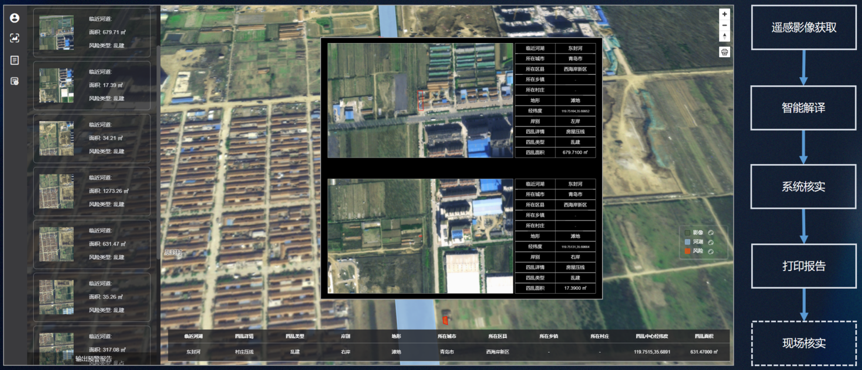The width and height of the screenshot is (862, 370).
Task: Select the 系统核实 workflow step
Action: [x=804, y=187]
